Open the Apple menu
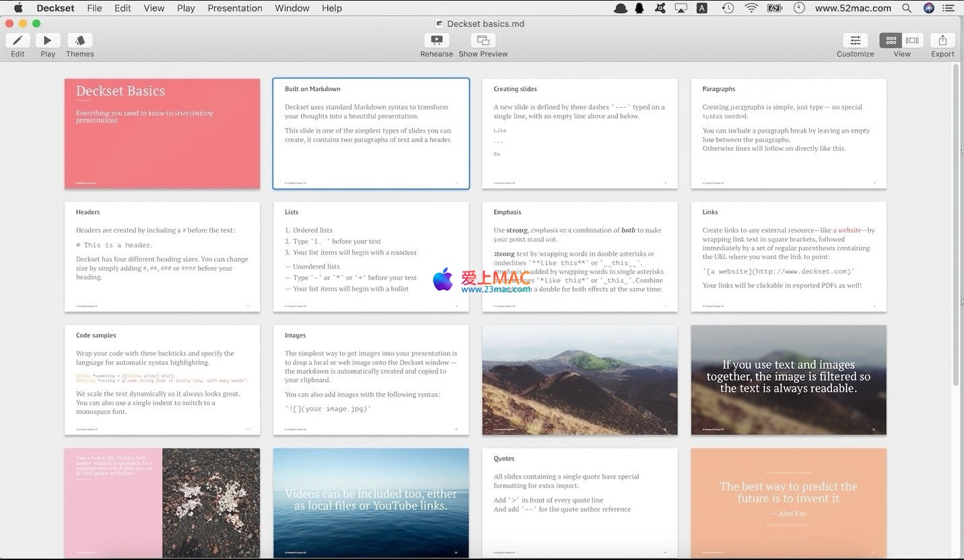This screenshot has width=964, height=560. coord(18,8)
